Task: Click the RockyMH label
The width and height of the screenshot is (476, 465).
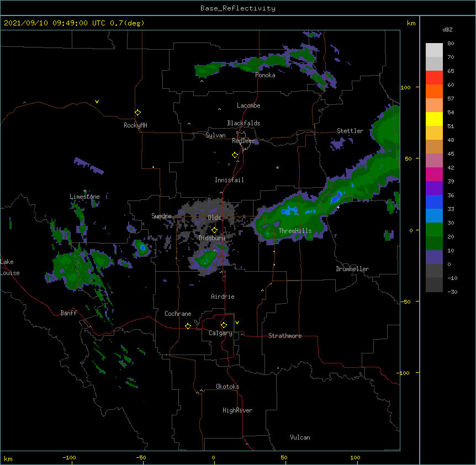Action: tap(135, 125)
